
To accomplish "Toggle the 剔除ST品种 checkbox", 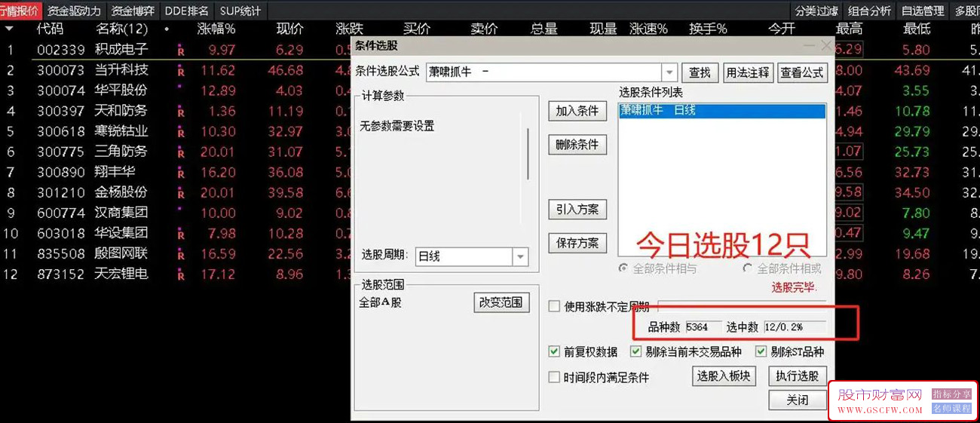I will click(x=761, y=351).
